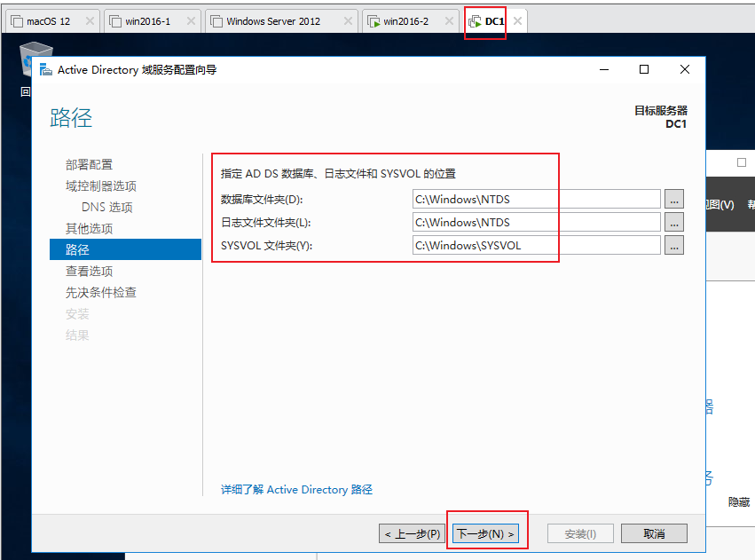Click 隐藏 in the background window
This screenshot has height=560, width=755.
[739, 502]
